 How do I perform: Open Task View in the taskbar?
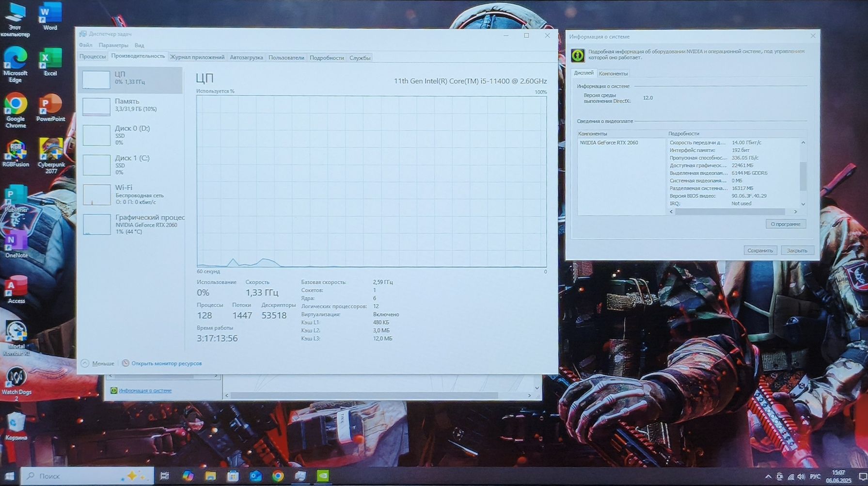coord(165,476)
